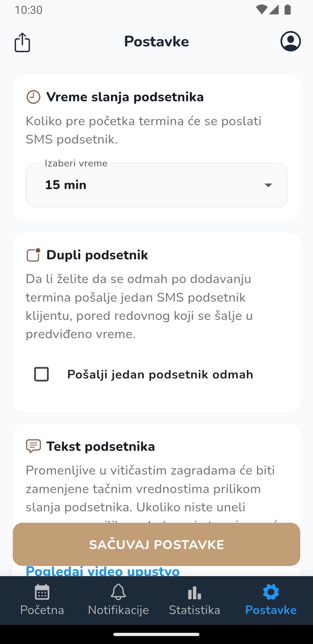This screenshot has width=313, height=644.
Task: Tap the share icon in header
Action: point(22,42)
